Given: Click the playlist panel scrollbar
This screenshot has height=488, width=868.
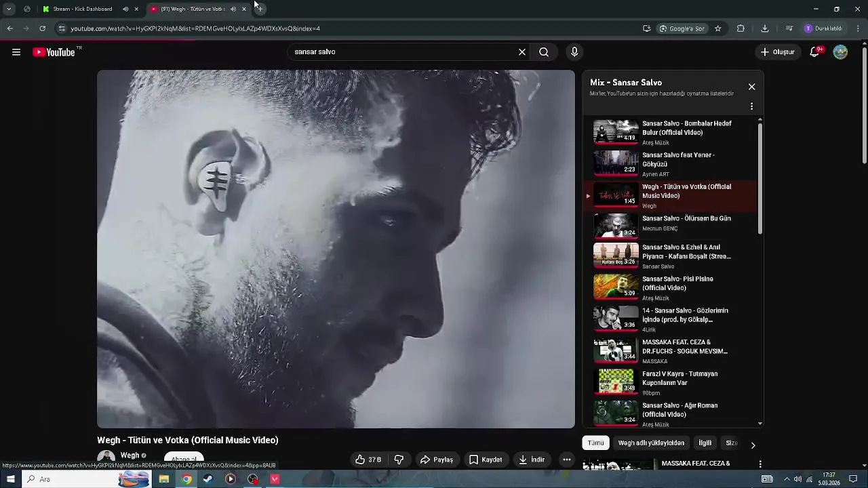Looking at the screenshot, I should (x=759, y=180).
